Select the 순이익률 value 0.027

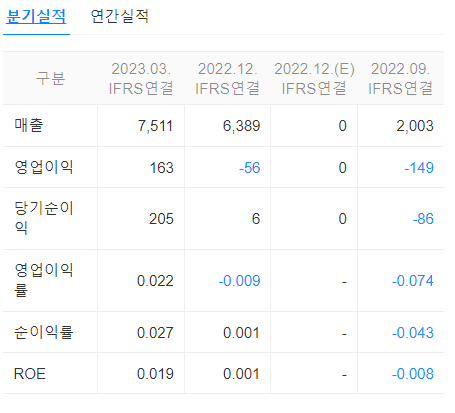(155, 333)
